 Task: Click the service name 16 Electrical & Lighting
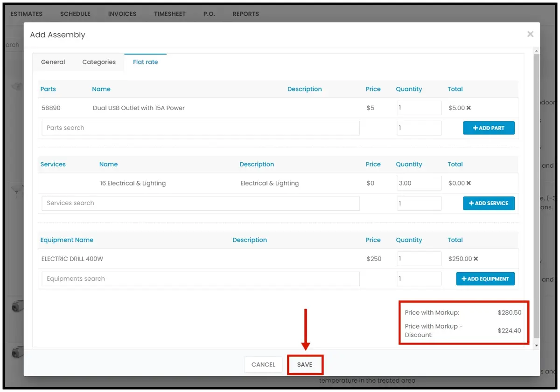pyautogui.click(x=133, y=183)
